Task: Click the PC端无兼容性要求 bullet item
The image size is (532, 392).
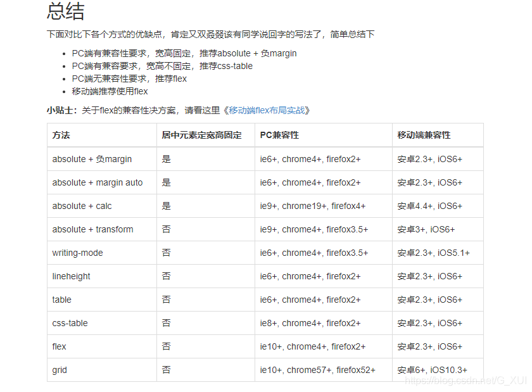Action: point(129,79)
